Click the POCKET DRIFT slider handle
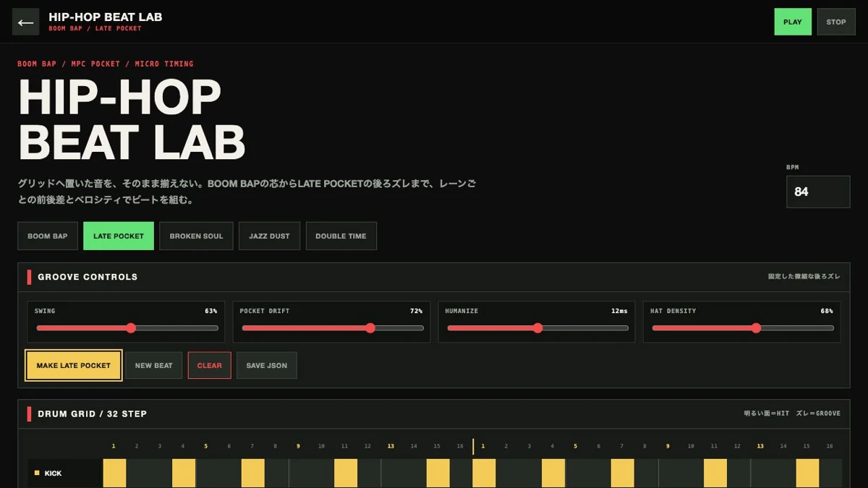 click(x=370, y=328)
